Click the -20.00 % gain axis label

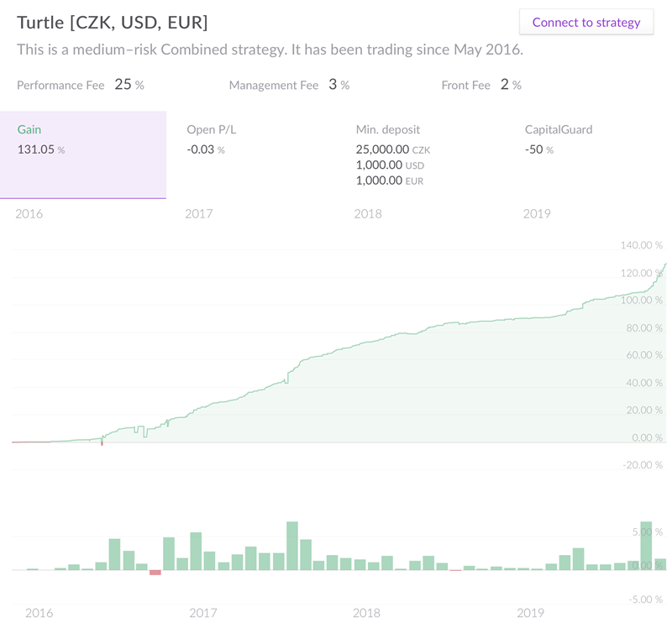643,465
